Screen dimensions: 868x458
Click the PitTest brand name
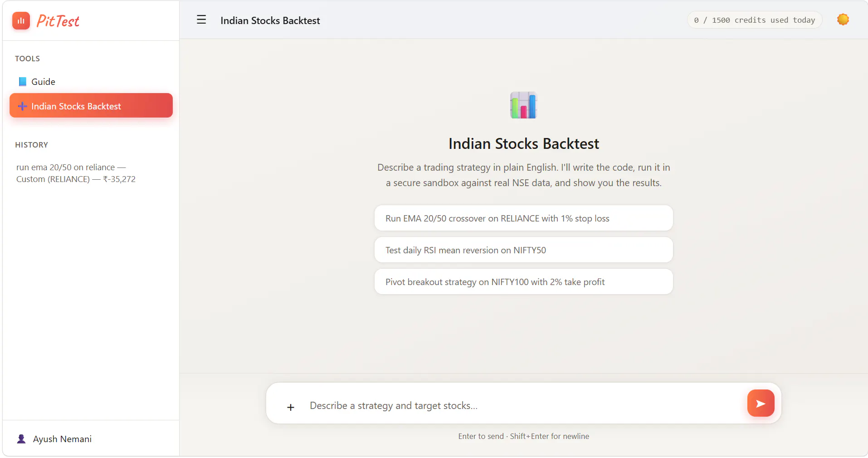tap(58, 21)
